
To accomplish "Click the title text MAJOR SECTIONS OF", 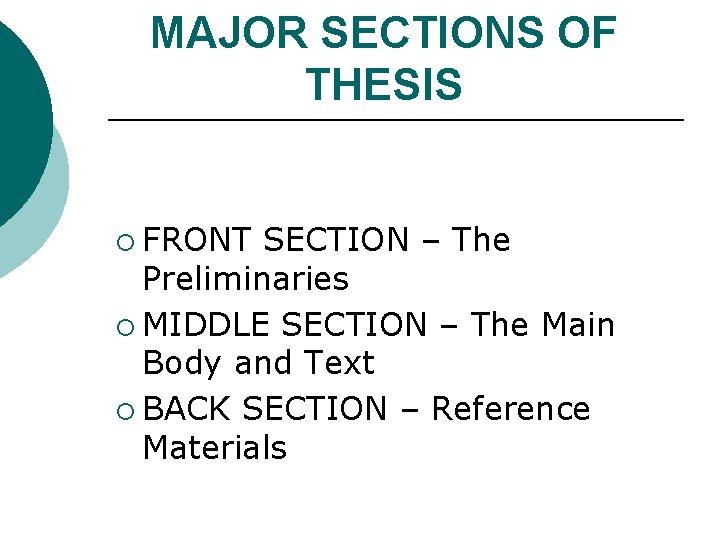I will (x=384, y=32).
